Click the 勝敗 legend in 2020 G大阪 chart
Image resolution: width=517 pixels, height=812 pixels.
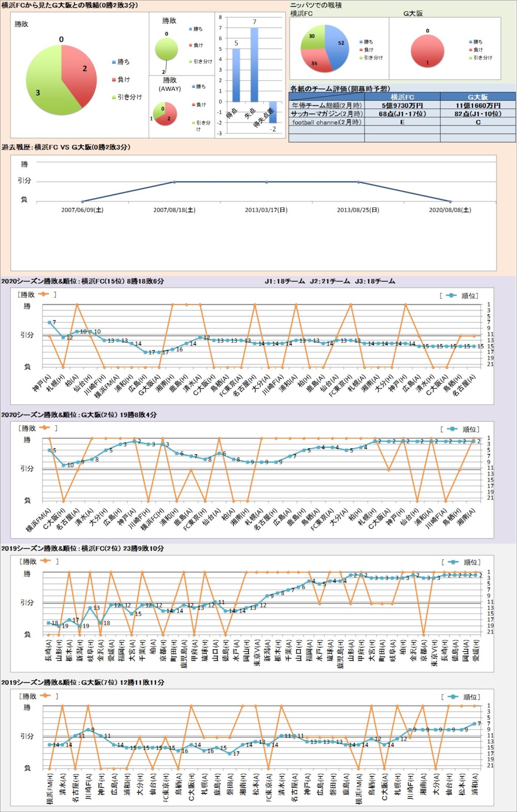click(37, 428)
